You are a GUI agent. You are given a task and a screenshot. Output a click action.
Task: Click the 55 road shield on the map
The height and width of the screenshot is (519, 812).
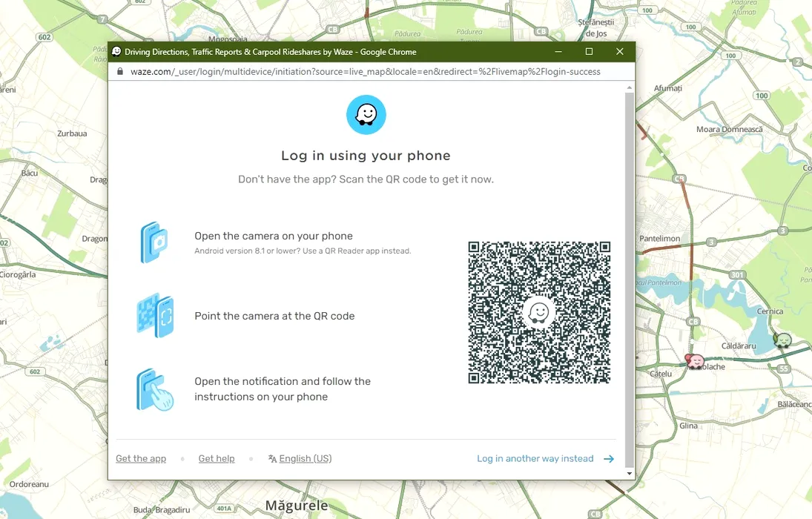(x=784, y=368)
